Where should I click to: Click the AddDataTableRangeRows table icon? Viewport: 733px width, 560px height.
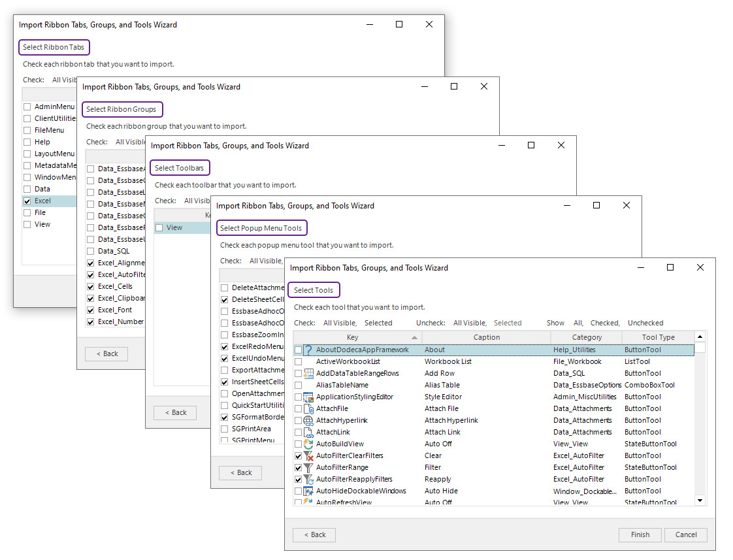tap(308, 373)
